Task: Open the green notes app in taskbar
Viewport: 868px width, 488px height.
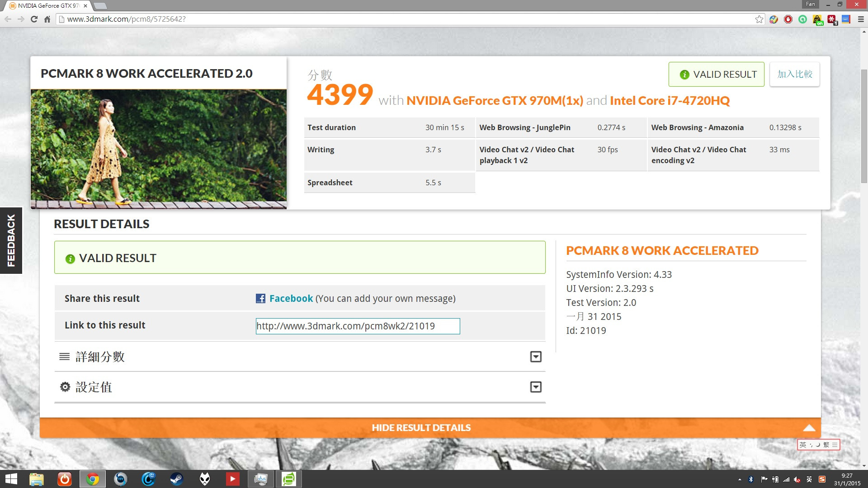Action: (288, 479)
